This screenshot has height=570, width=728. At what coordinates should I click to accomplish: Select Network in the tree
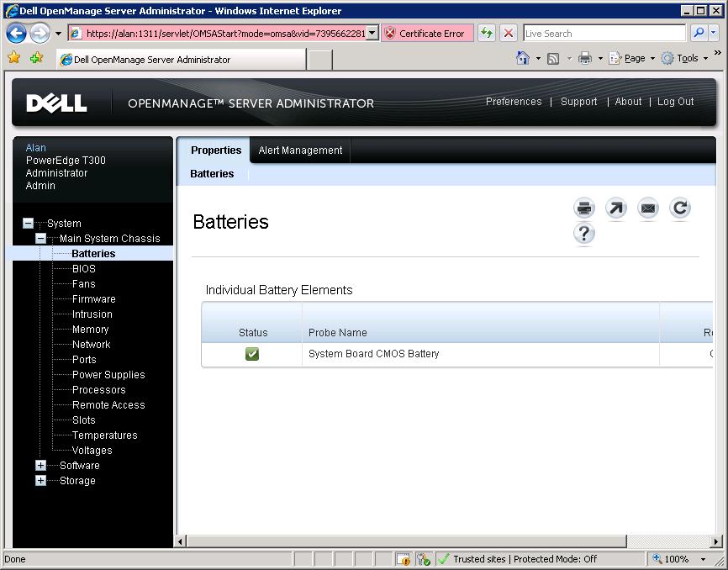point(92,345)
